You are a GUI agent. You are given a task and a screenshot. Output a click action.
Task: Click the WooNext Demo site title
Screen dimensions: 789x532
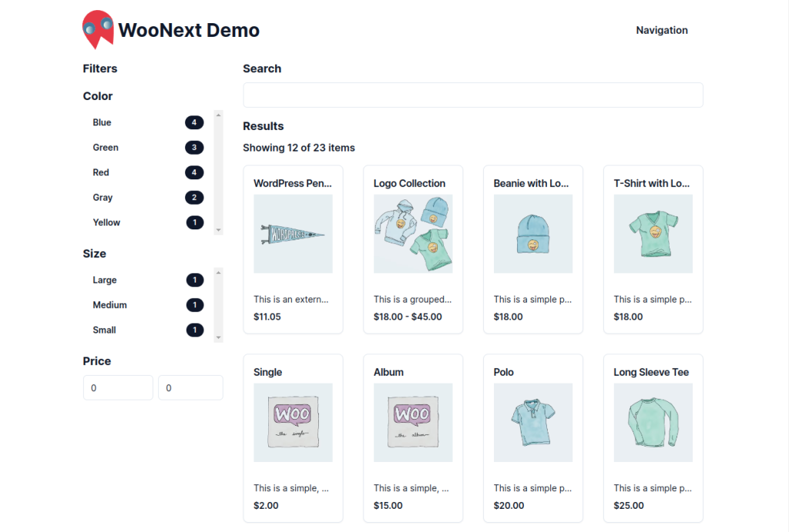coord(189,31)
